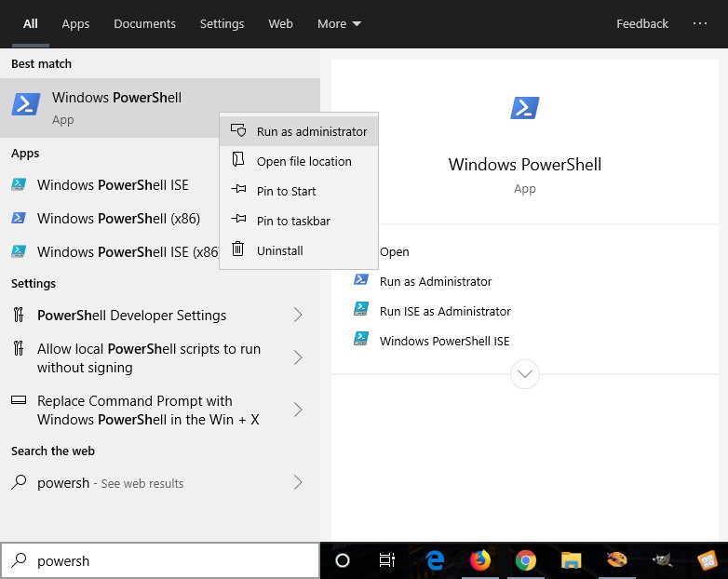Expand the More filter dropdown
The width and height of the screenshot is (728, 579).
coord(339,23)
